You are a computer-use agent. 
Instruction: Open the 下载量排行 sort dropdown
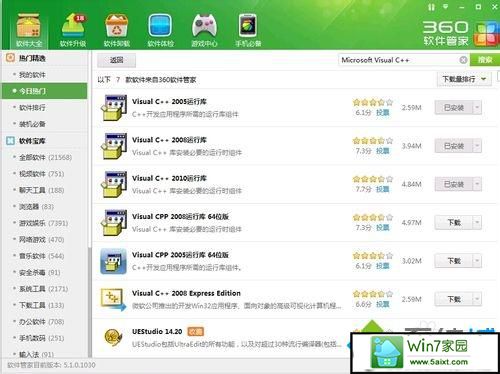(464, 79)
